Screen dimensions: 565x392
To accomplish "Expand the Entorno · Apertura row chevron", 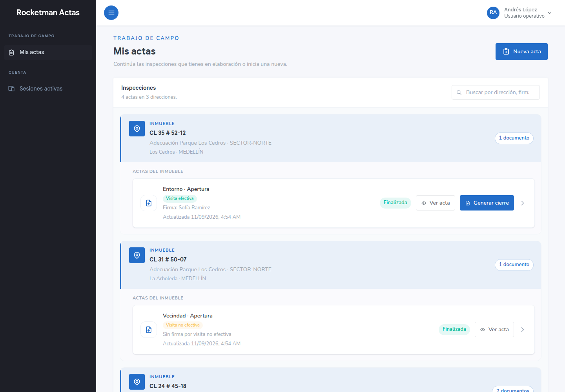I will [523, 203].
